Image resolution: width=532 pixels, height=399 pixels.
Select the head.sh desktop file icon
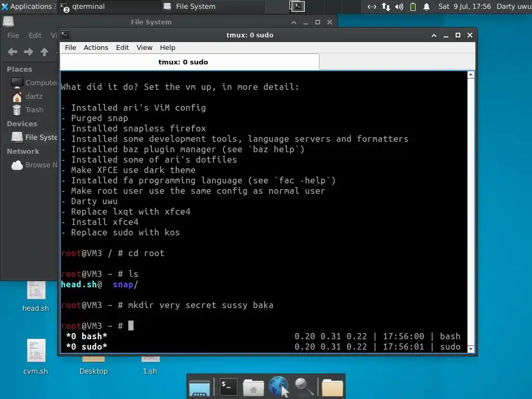tap(36, 297)
